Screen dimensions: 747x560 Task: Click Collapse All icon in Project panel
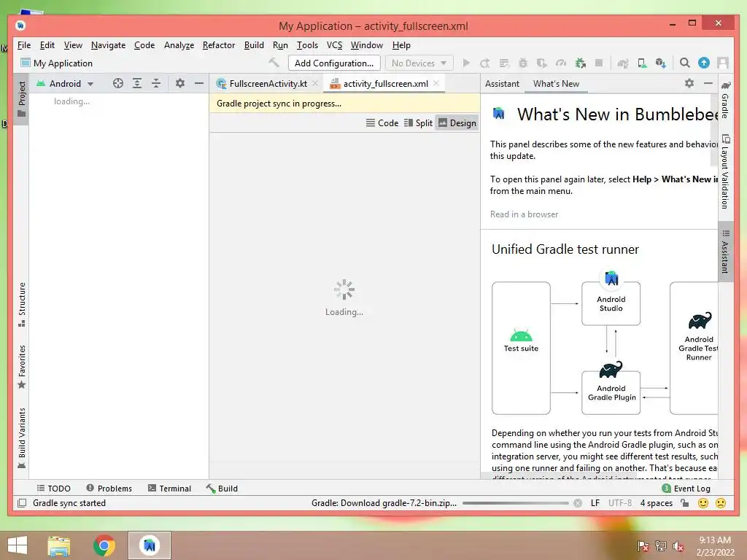156,83
